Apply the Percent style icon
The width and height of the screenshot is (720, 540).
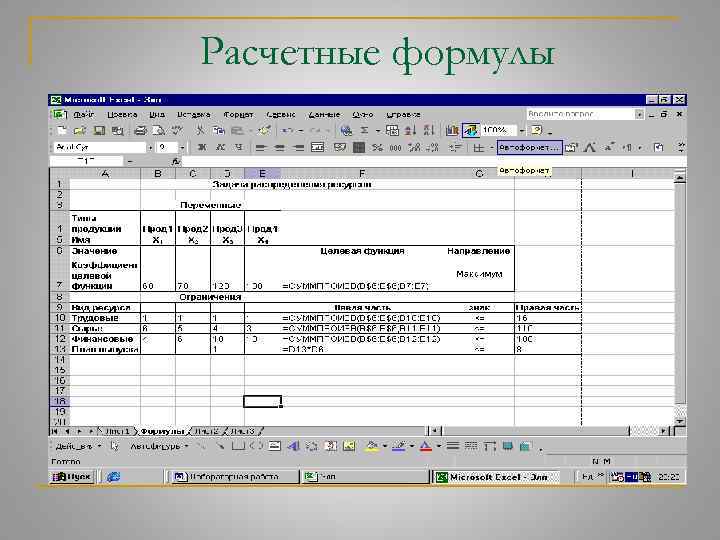377,147
